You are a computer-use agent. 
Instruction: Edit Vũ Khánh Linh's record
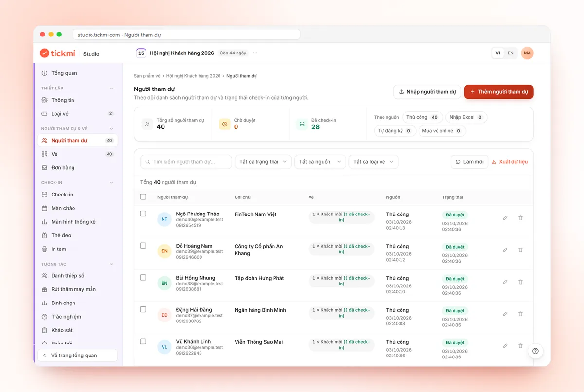click(x=505, y=346)
